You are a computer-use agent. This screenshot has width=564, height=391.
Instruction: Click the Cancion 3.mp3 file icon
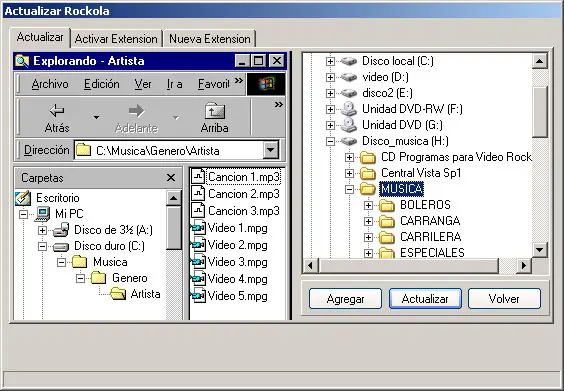pyautogui.click(x=198, y=210)
